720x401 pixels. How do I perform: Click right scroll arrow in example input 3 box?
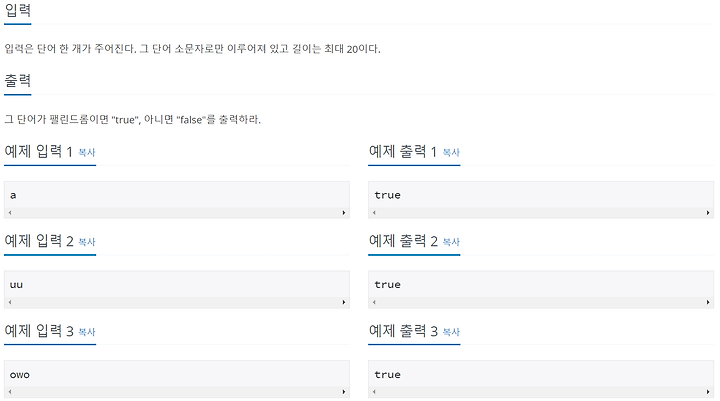(343, 392)
